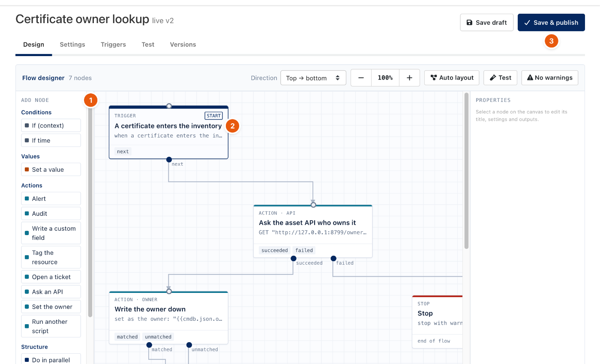Open the Test tab
600x364 pixels.
148,45
